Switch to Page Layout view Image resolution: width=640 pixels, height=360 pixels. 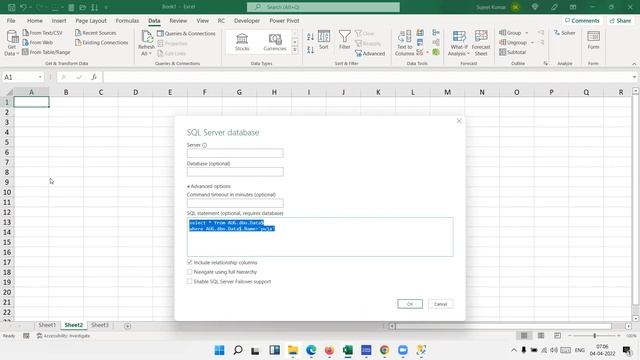pyautogui.click(x=541, y=336)
